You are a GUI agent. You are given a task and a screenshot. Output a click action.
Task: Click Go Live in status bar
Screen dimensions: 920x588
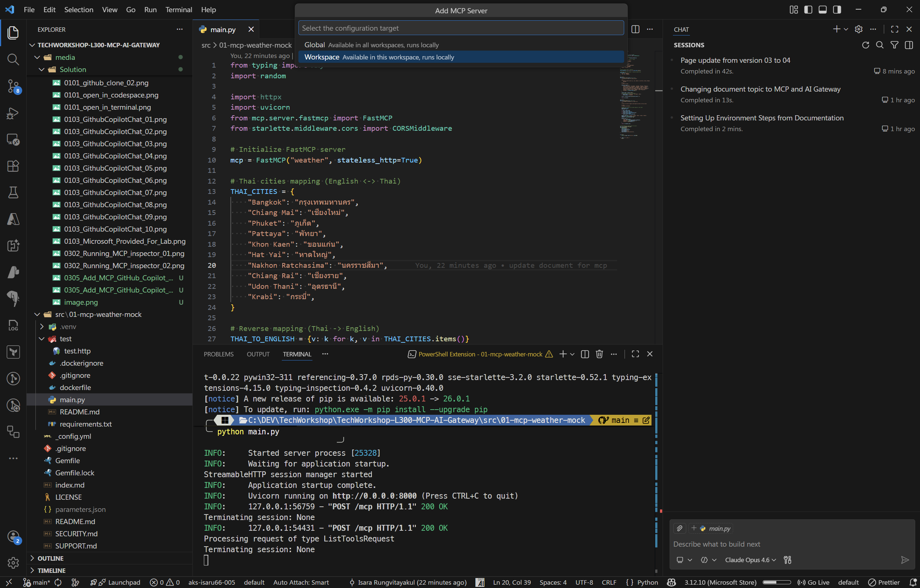click(x=813, y=582)
